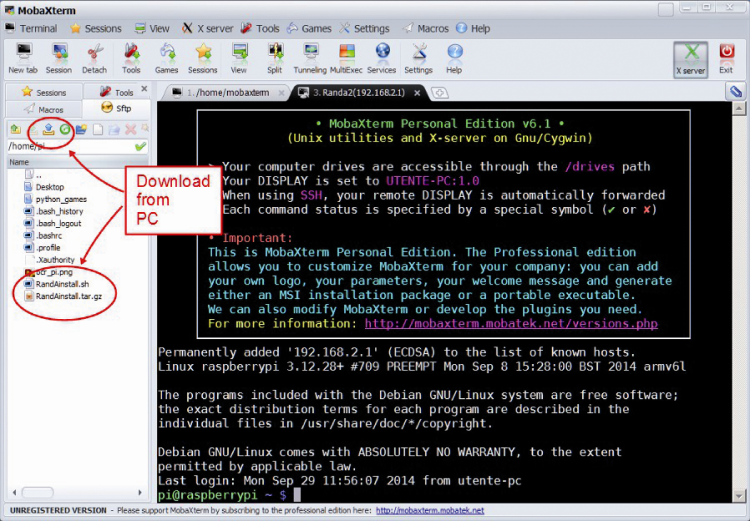Click the paperclip icon at top right
This screenshot has height=521, width=750.
click(x=736, y=91)
